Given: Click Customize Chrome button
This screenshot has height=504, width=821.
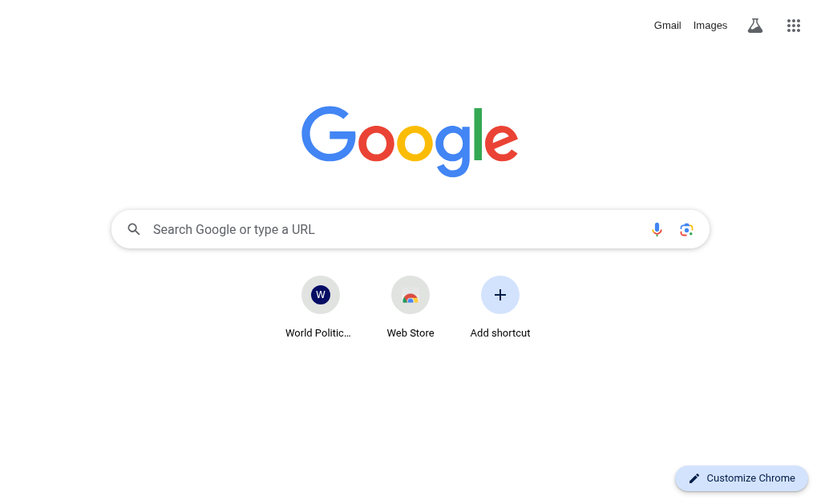Looking at the screenshot, I should (742, 478).
